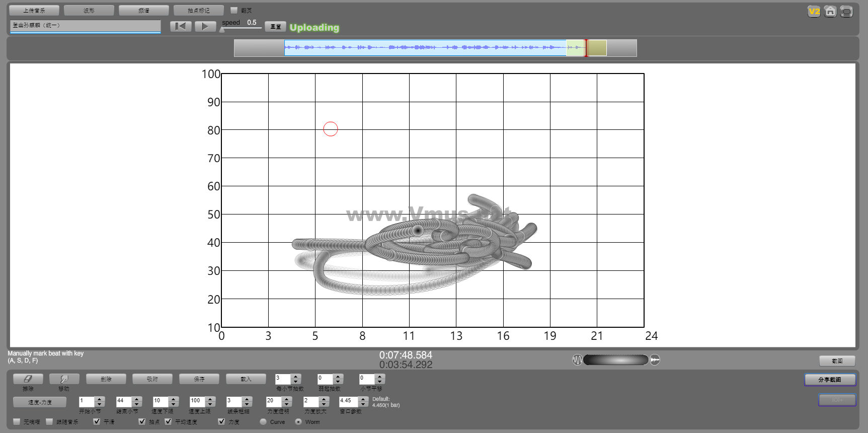Go to the home page icon
This screenshot has height=433, width=868.
pos(830,12)
